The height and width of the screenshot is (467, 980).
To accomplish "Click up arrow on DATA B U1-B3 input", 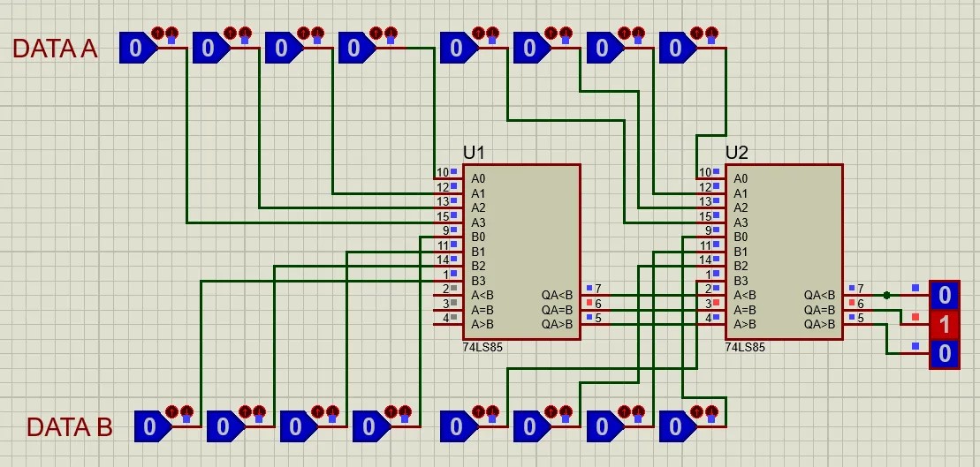I will click(172, 411).
